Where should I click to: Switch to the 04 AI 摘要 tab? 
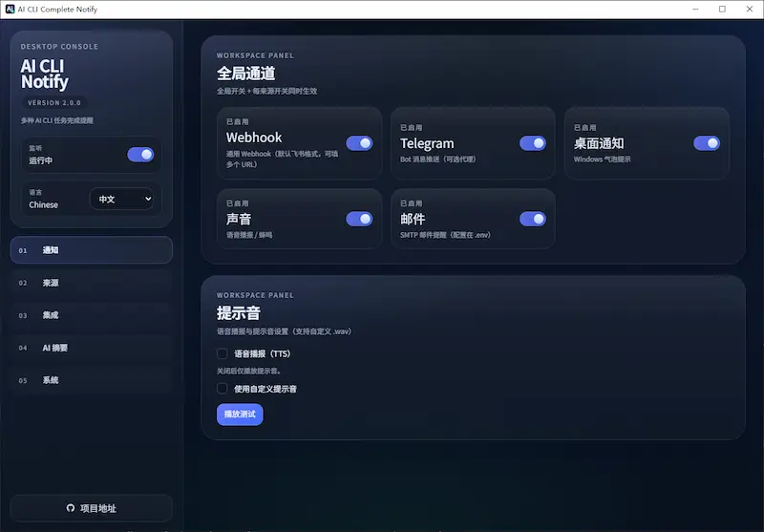(x=91, y=348)
